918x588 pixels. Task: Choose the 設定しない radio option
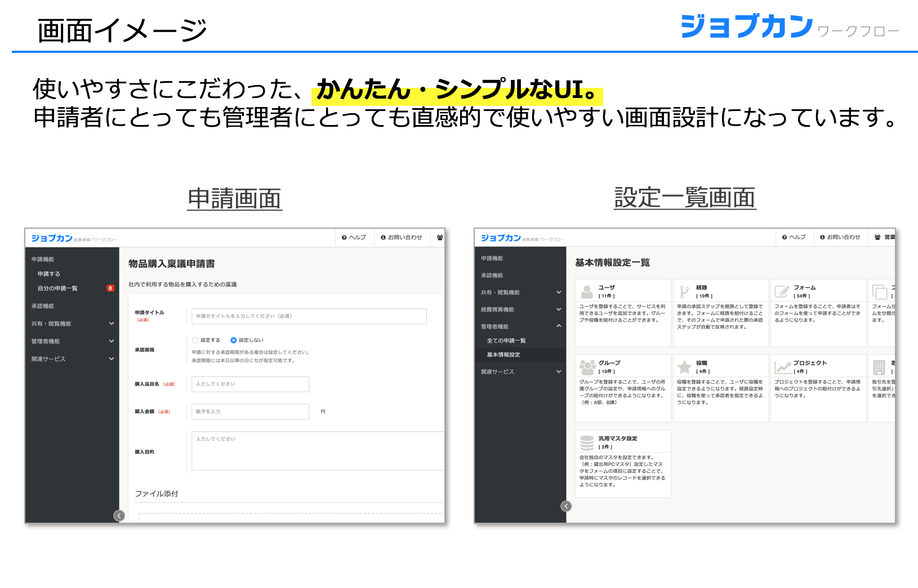tap(233, 340)
